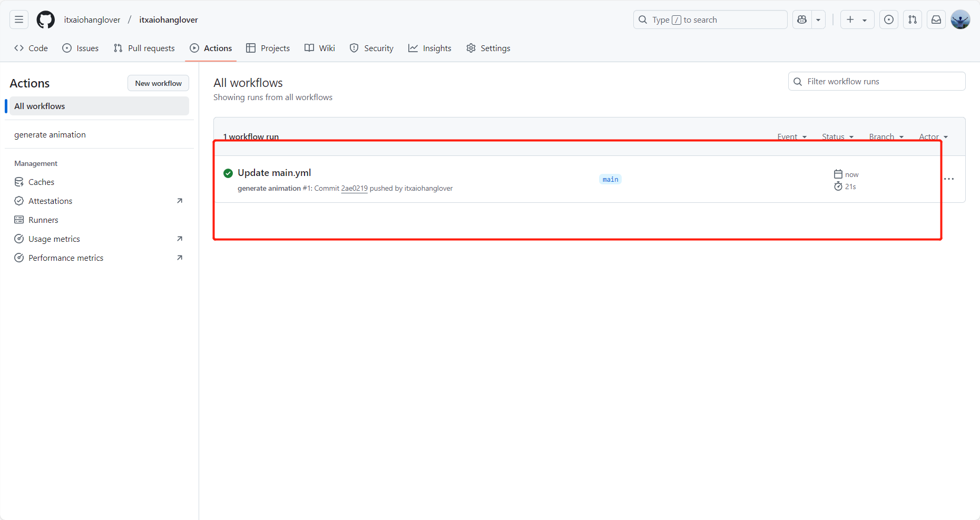Screen dimensions: 980x520
Task: Open the Event filter dropdown
Action: coord(792,136)
